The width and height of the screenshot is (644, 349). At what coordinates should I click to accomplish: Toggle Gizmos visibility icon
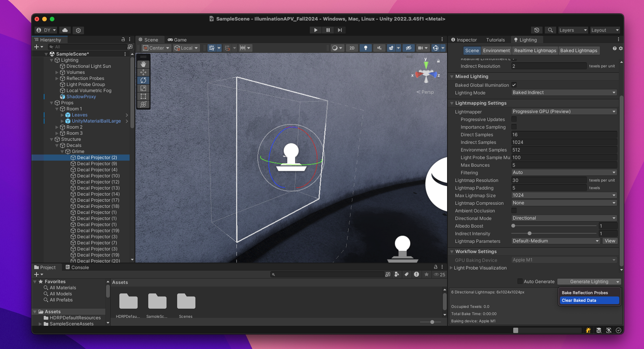pos(436,48)
